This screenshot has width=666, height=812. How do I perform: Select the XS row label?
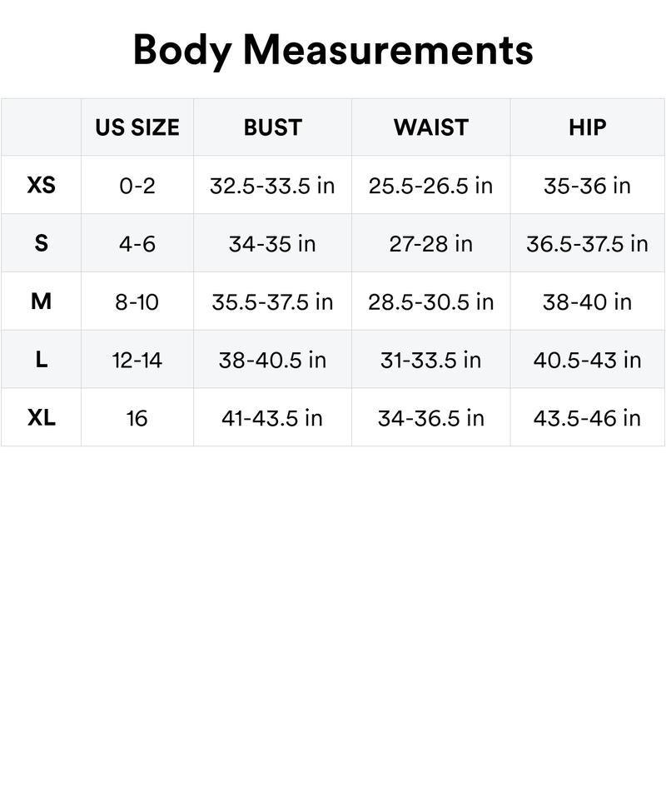(41, 185)
